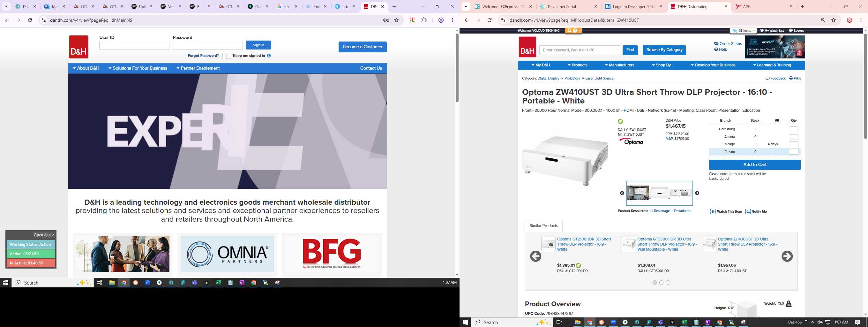Viewport: 868px width, 327px height.
Task: Click the User ID input field
Action: click(134, 46)
